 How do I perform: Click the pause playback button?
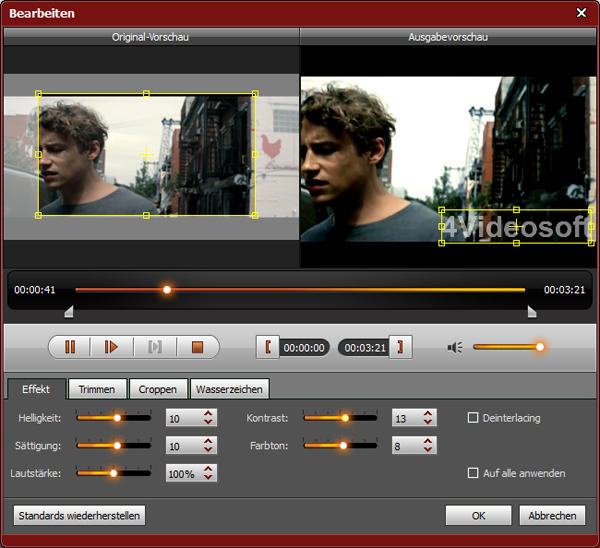pyautogui.click(x=70, y=347)
